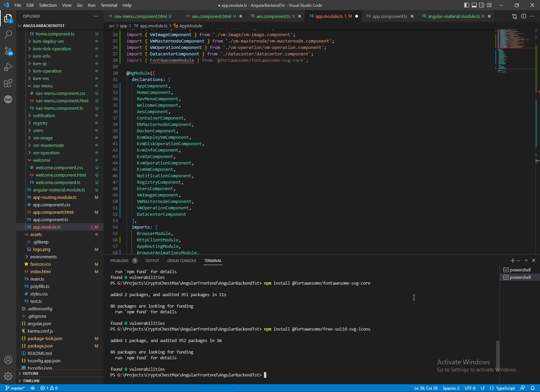The height and width of the screenshot is (392, 540).
Task: Open package.json in the explorer
Action: (x=40, y=346)
